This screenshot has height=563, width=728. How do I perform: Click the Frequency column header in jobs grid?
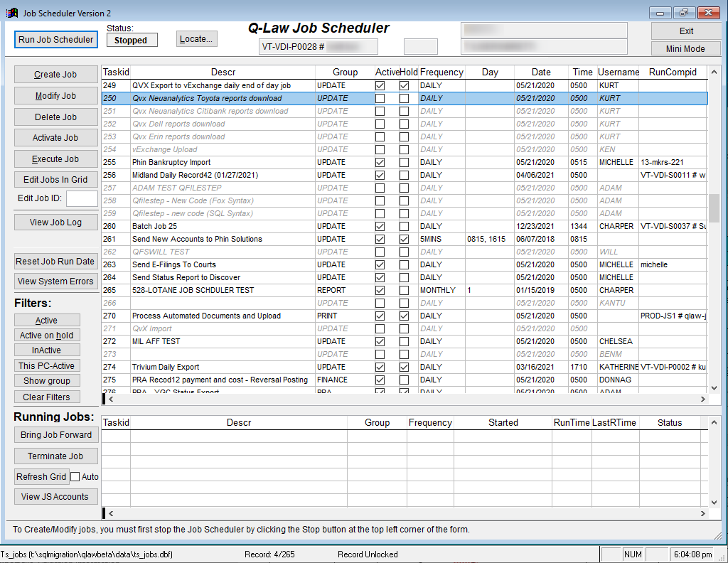tap(441, 72)
